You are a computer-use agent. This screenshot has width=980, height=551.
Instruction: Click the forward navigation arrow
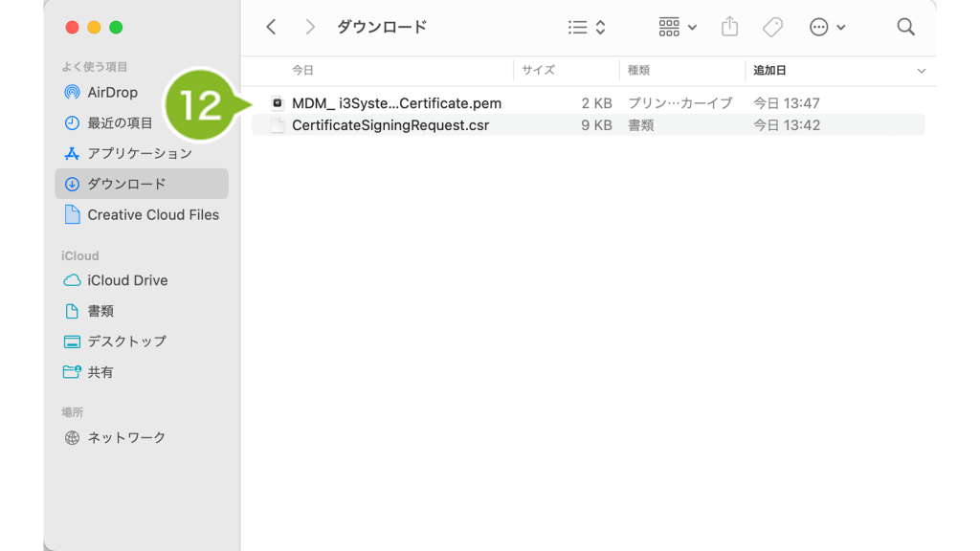tap(309, 28)
